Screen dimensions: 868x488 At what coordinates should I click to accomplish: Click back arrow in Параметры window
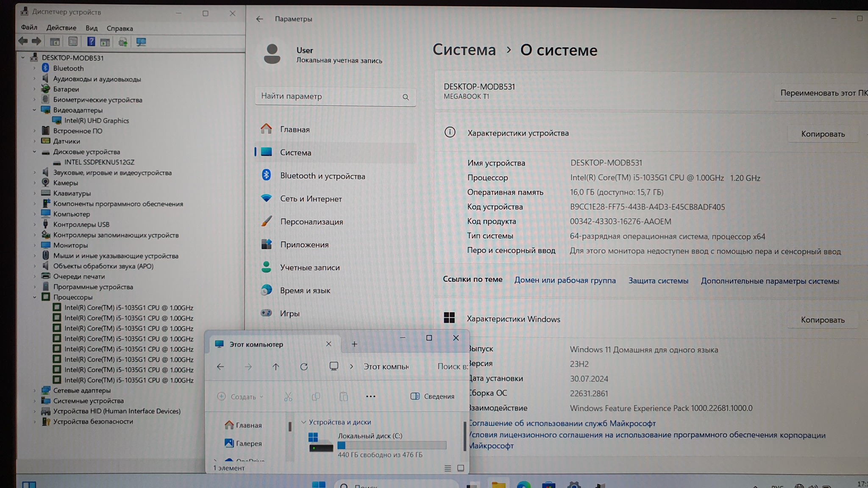click(259, 19)
